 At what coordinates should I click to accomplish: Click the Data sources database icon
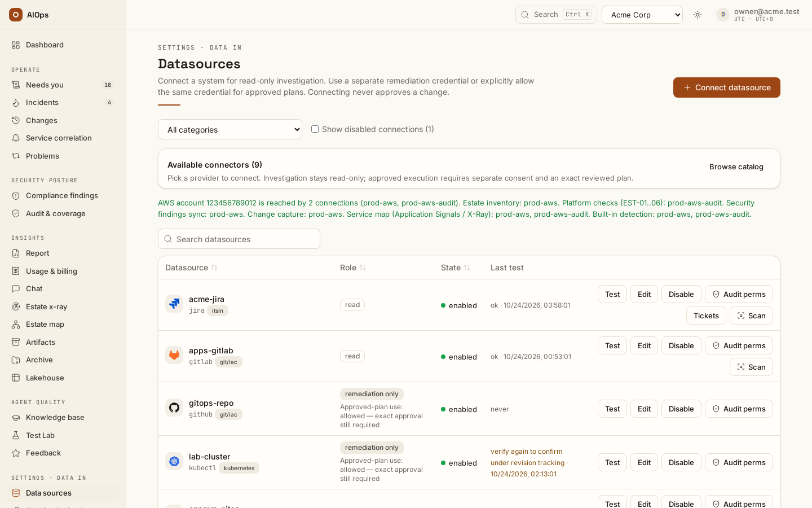pos(16,493)
